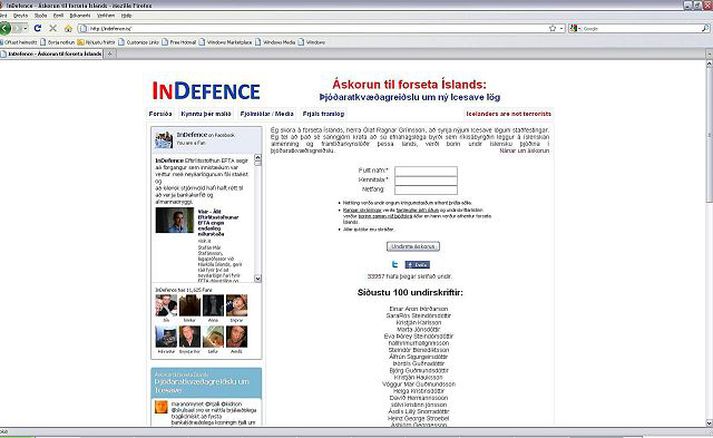The height and width of the screenshot is (438, 713).
Task: Click fan photo labeled Anna
Action: [213, 305]
